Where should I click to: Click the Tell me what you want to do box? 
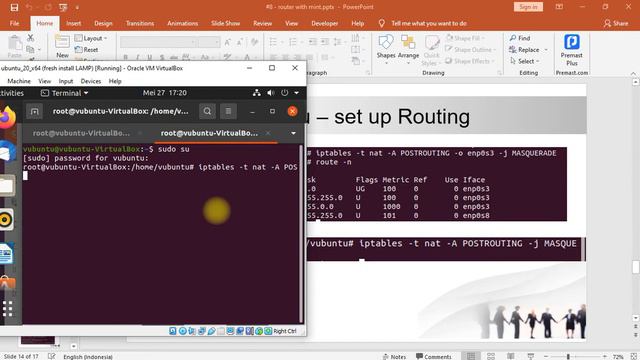[x=429, y=23]
